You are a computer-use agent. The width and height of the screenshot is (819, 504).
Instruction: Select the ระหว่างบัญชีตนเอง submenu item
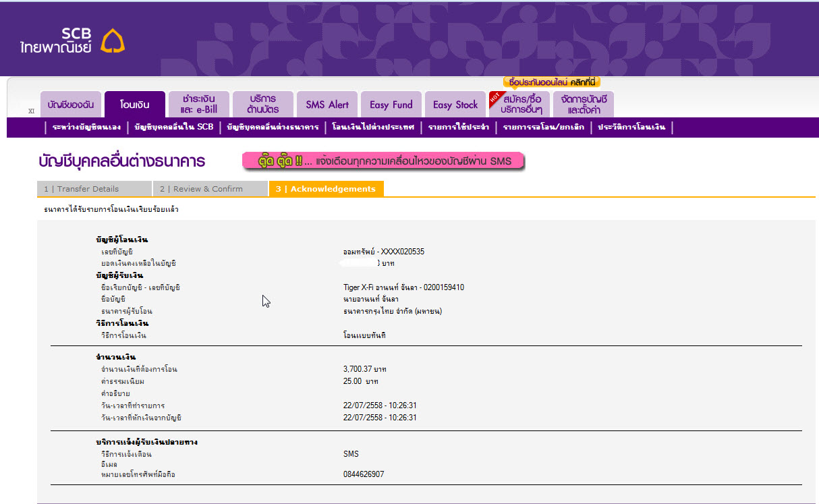tap(86, 127)
